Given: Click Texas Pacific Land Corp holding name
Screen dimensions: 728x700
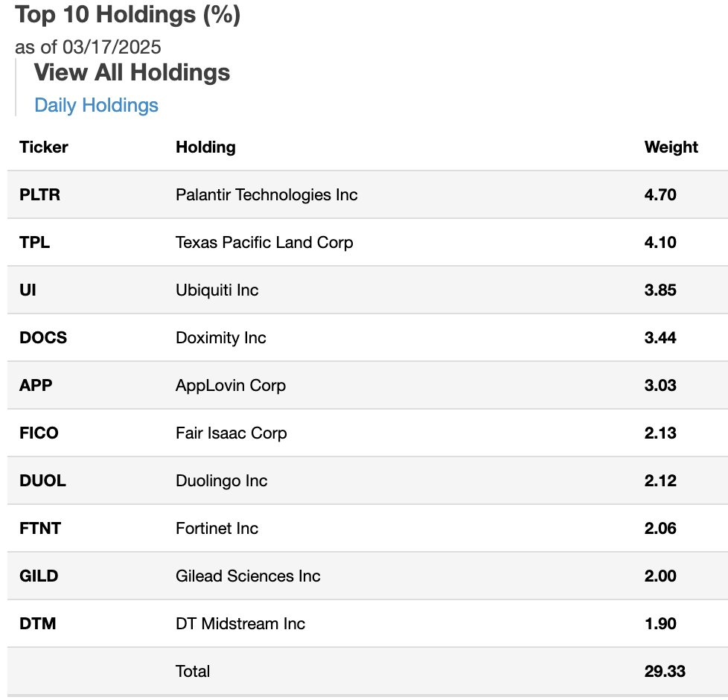Looking at the screenshot, I should click(x=264, y=242).
